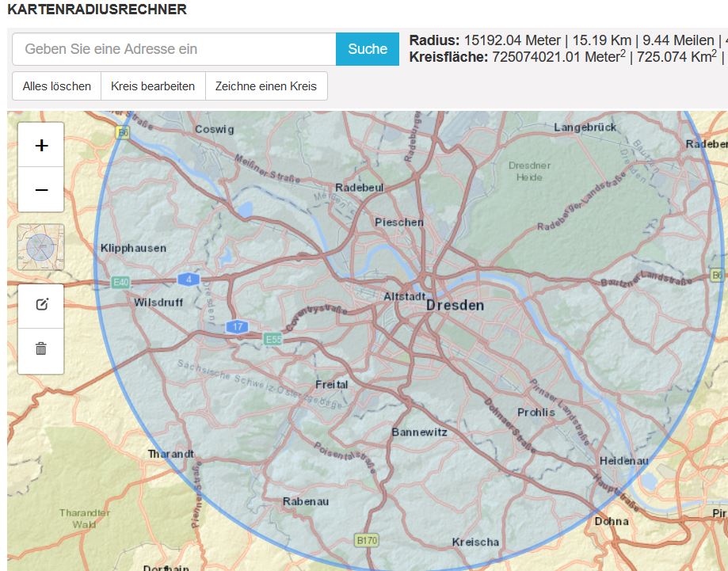Click the Radebeul map label

tap(360, 188)
